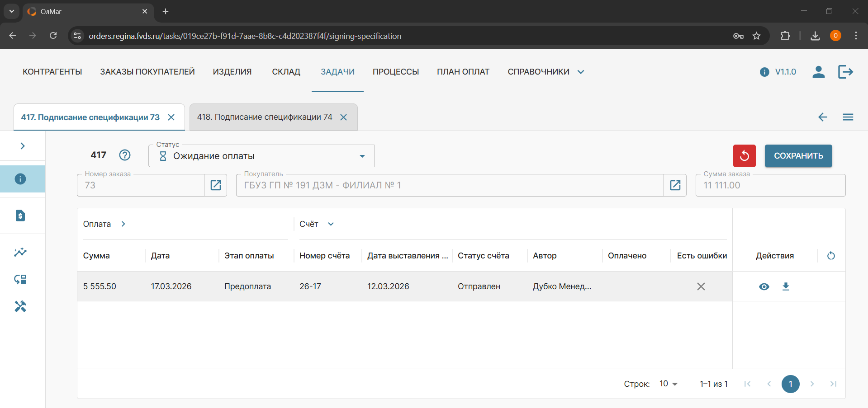The width and height of the screenshot is (868, 408).
Task: Close the tab 417 Подписание спецификации 73
Action: (171, 117)
